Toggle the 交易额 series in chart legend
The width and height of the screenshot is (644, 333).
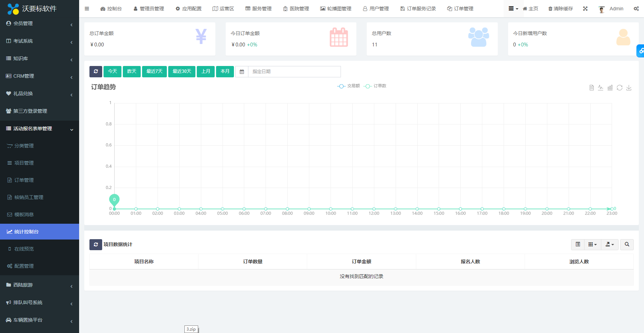click(349, 86)
